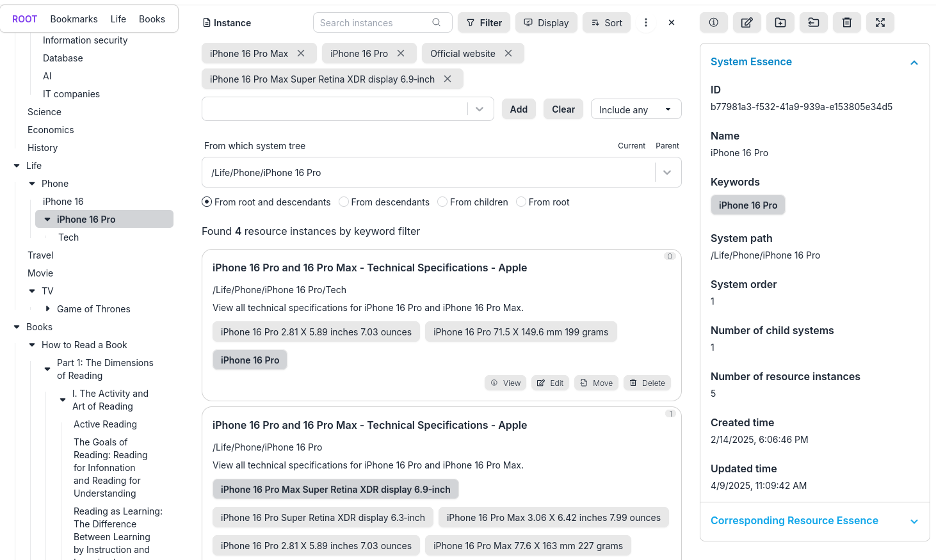Remove the Official website filter chip
This screenshot has height=560, width=936.
(x=508, y=53)
